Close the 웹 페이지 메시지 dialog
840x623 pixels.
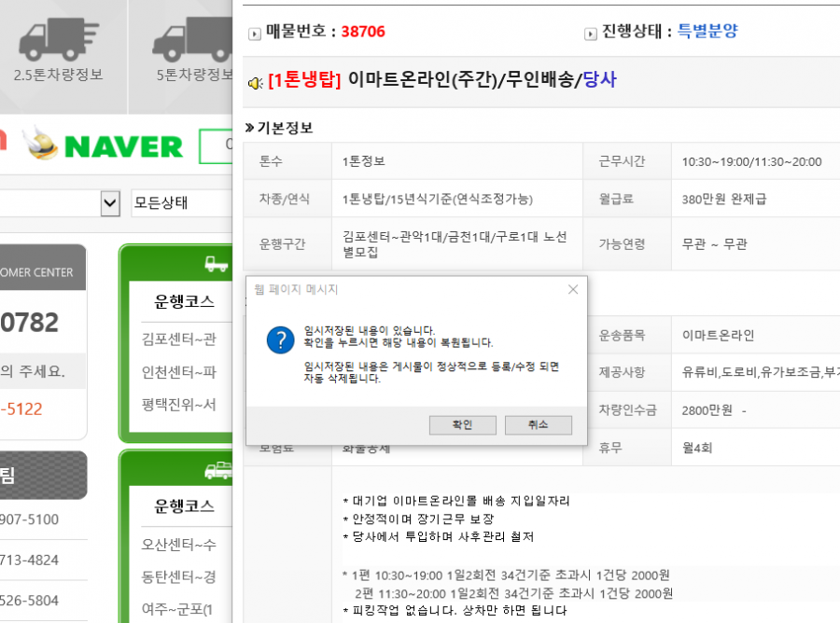[x=573, y=289]
